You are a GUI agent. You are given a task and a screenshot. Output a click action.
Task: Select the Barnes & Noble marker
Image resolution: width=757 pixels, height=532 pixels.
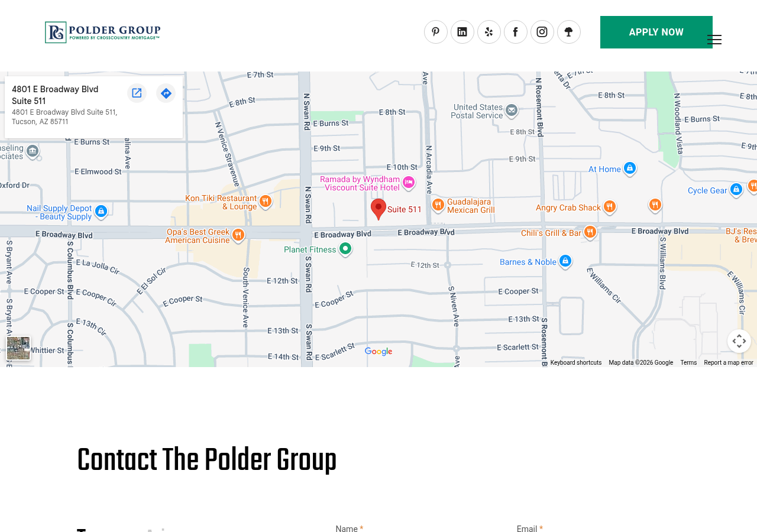[x=565, y=261]
